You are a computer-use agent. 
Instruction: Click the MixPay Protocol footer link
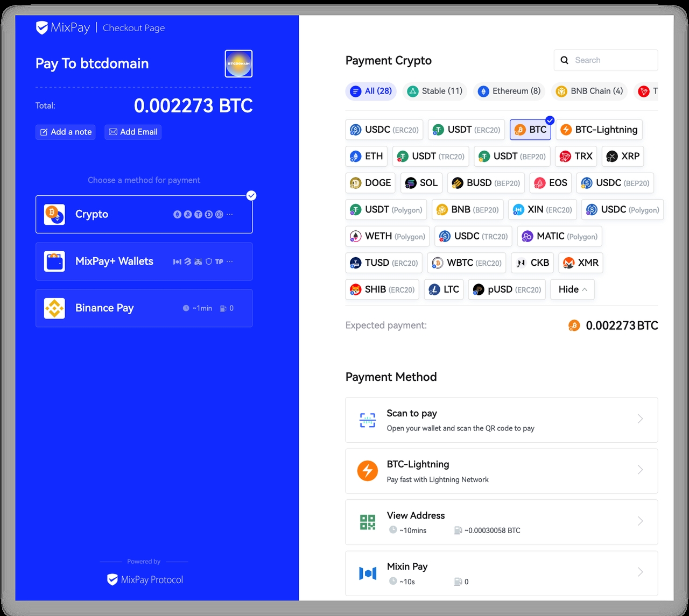point(145,579)
